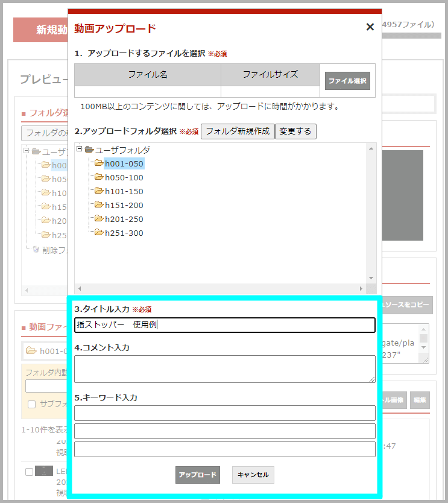Click the h050-100 folder icon in dialog

click(x=99, y=177)
